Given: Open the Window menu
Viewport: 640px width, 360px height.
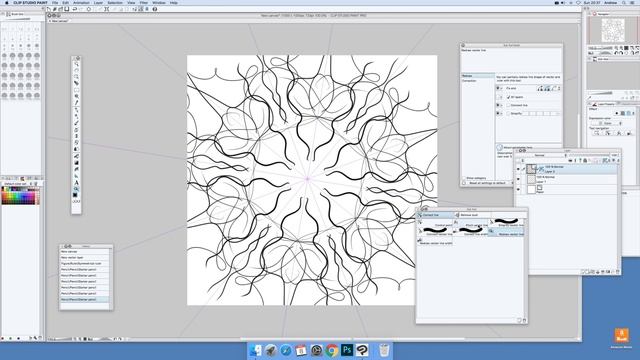Looking at the screenshot, I should point(159,3).
